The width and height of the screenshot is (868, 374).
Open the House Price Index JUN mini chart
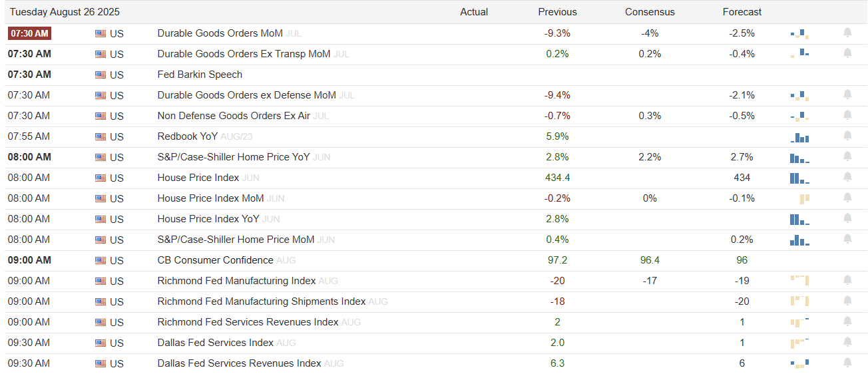(x=799, y=178)
